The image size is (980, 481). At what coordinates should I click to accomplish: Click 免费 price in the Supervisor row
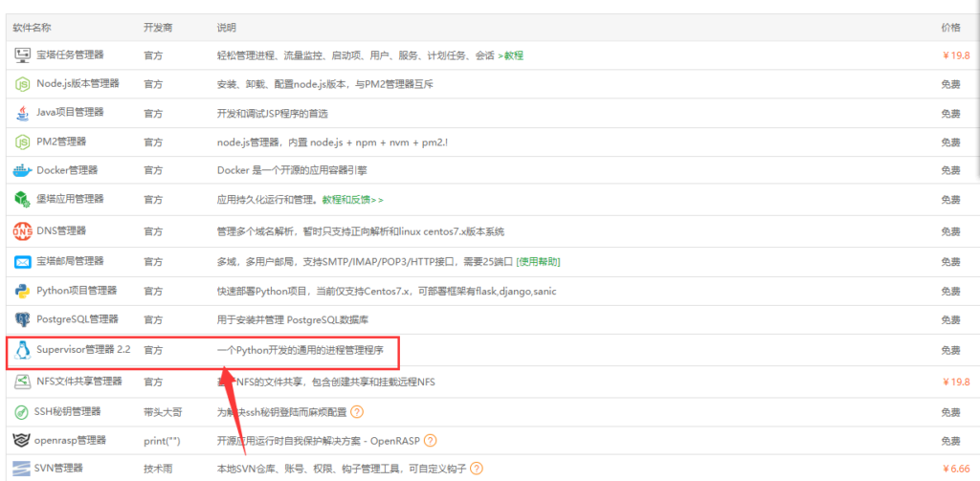tap(951, 350)
